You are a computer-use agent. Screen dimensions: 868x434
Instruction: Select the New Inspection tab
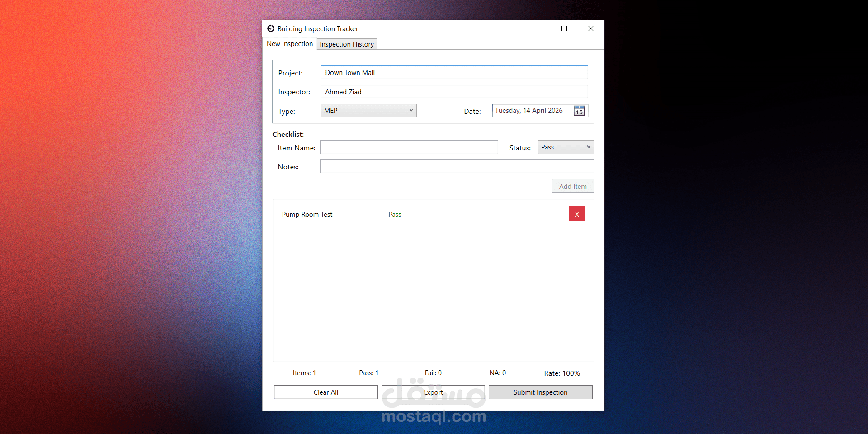[x=290, y=43]
